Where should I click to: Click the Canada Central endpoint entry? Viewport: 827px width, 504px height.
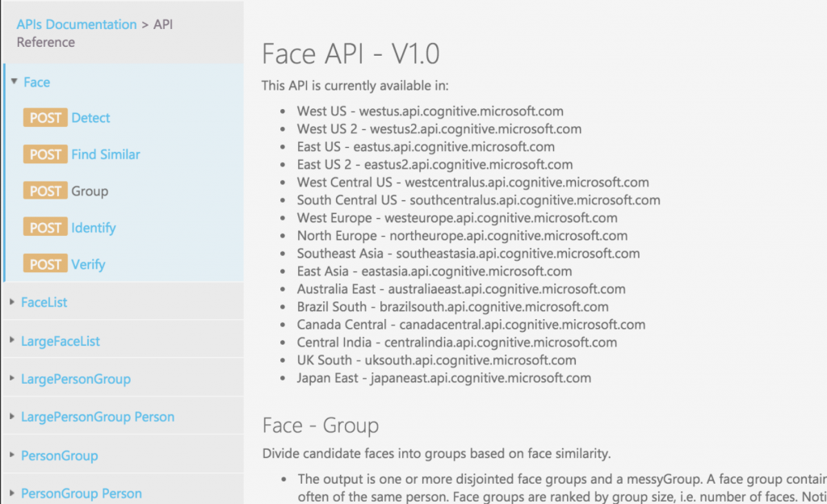point(471,325)
